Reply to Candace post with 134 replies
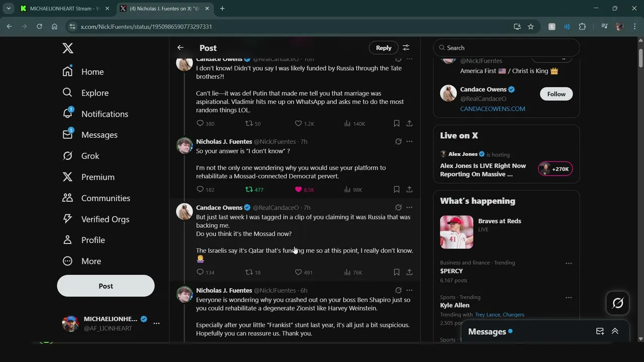 [205, 273]
